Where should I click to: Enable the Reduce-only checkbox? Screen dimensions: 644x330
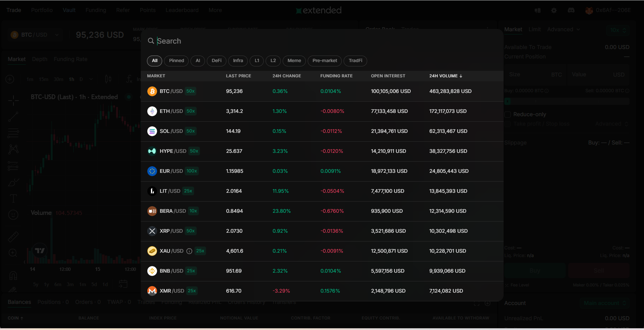(x=508, y=115)
